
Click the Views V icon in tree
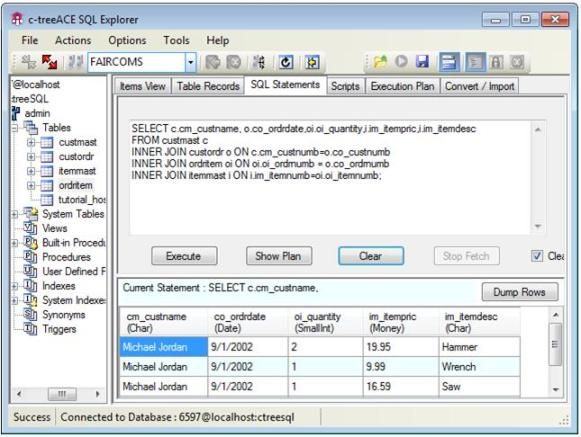(30, 228)
